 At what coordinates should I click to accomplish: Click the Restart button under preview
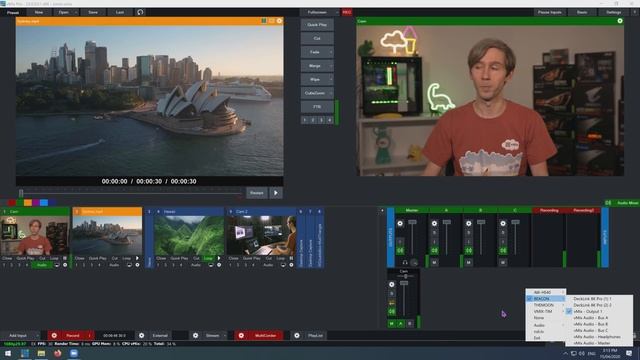(257, 193)
